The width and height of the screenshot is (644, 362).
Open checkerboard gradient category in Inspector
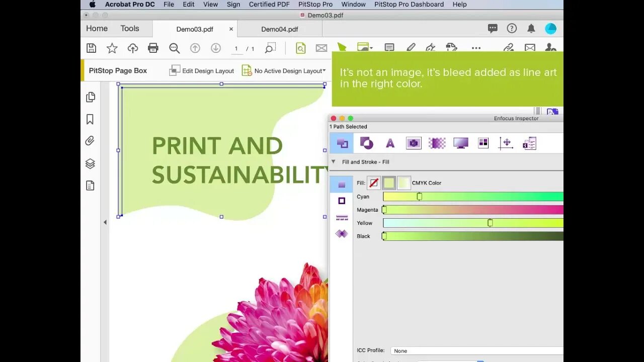click(437, 143)
